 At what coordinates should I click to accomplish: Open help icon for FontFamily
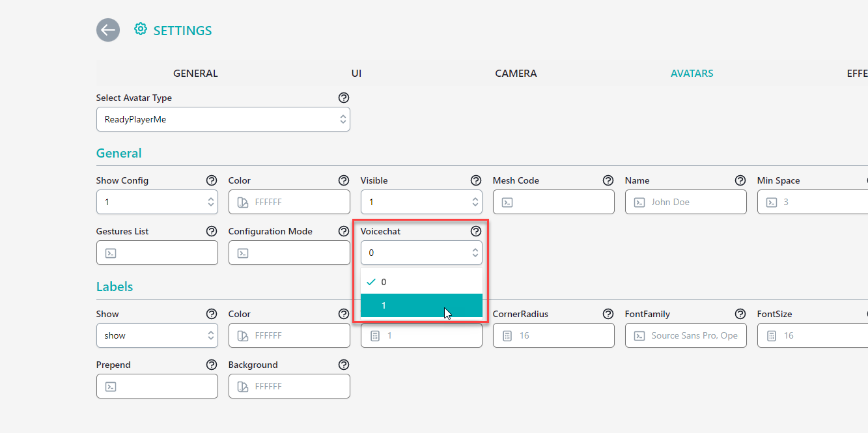(x=740, y=314)
